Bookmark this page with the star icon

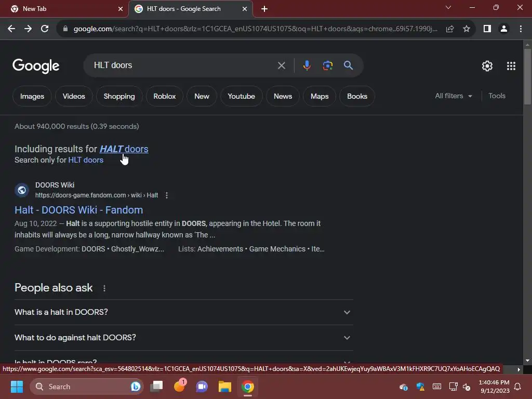click(x=467, y=29)
